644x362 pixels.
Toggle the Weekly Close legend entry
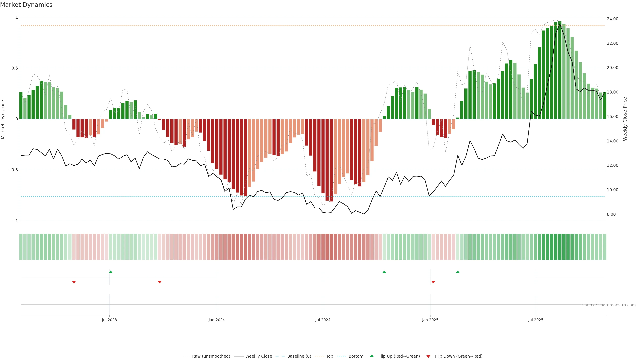[258, 356]
